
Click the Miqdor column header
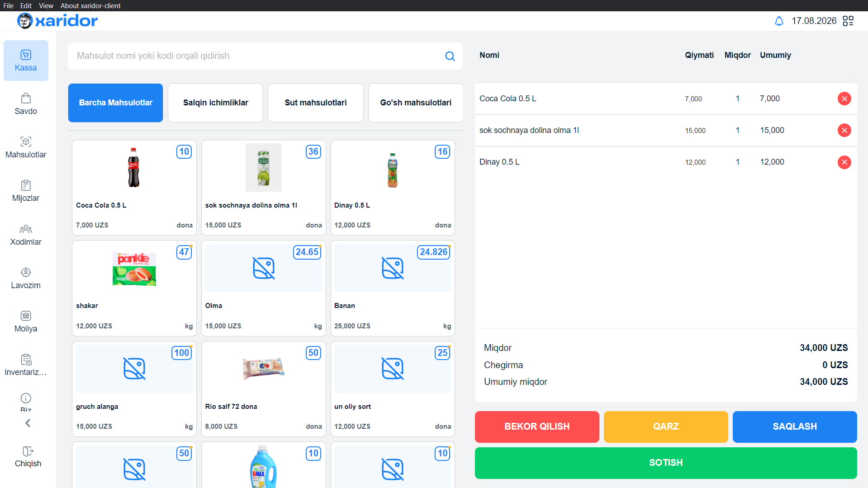coord(737,55)
